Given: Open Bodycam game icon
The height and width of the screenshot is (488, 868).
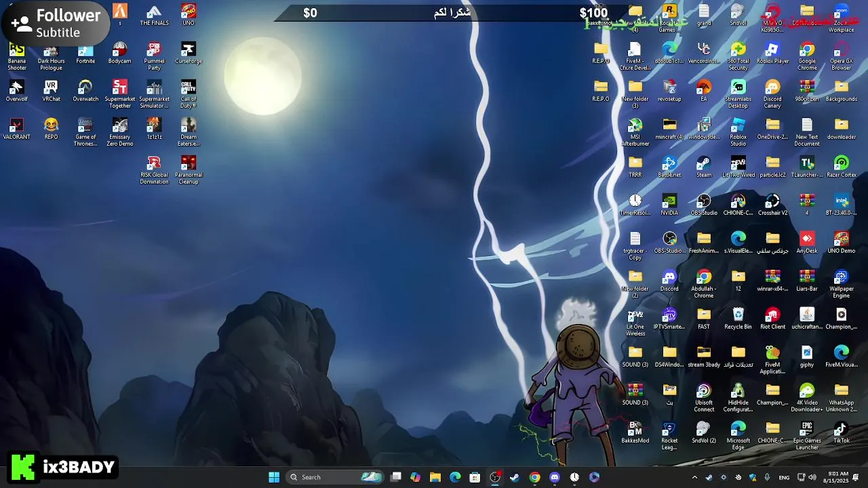Looking at the screenshot, I should 120,53.
